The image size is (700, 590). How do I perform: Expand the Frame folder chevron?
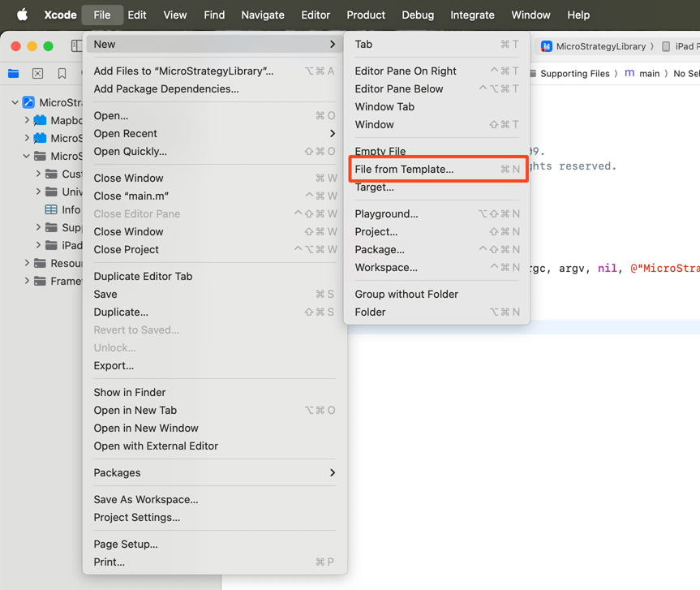tap(27, 281)
